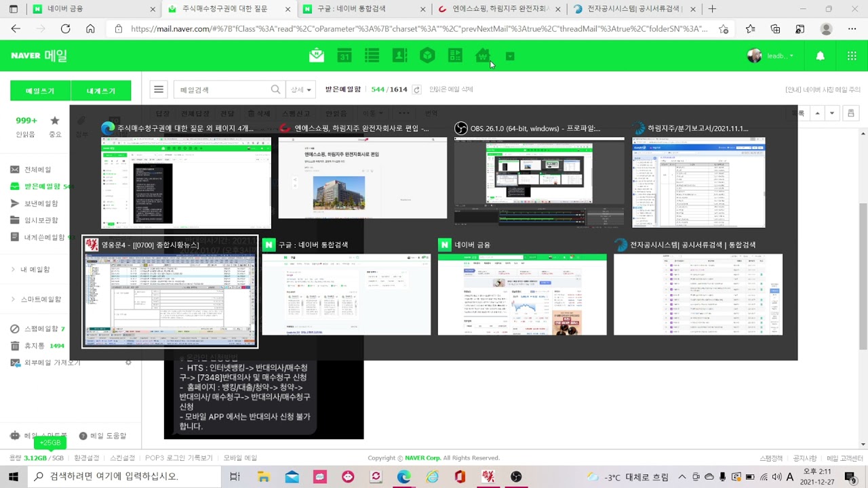Open 스킨설정 footer link

(x=123, y=458)
